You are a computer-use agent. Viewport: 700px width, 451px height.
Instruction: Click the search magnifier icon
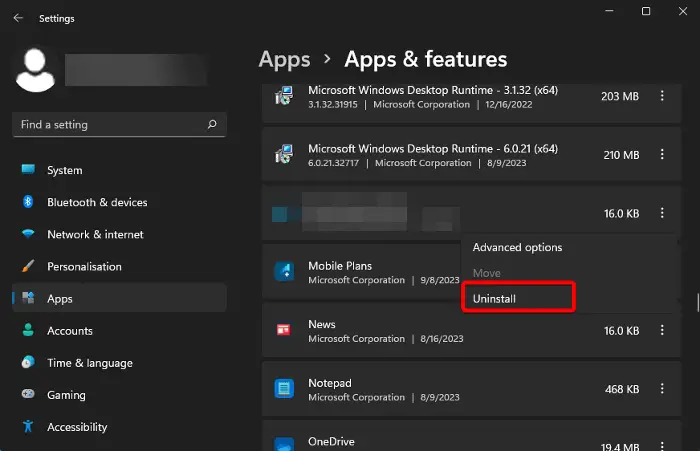(x=212, y=124)
